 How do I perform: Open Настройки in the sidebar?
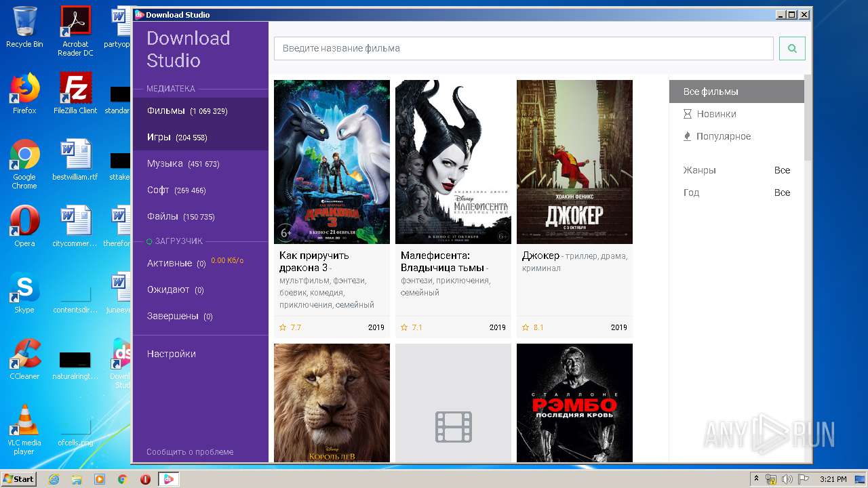pyautogui.click(x=171, y=354)
